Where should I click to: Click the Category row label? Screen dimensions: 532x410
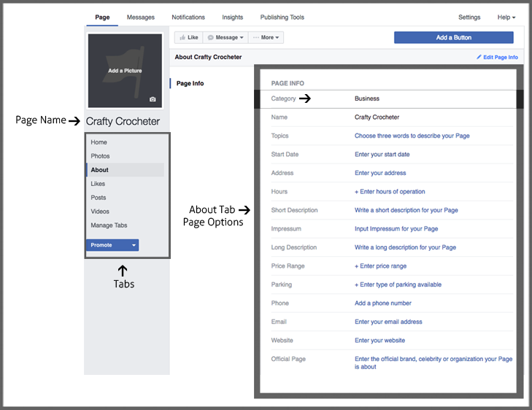[283, 98]
